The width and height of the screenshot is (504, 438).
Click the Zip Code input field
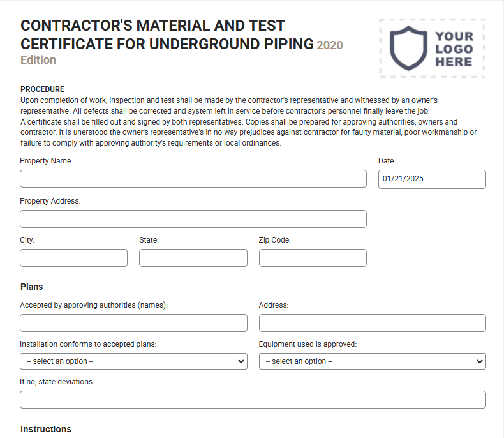point(313,258)
